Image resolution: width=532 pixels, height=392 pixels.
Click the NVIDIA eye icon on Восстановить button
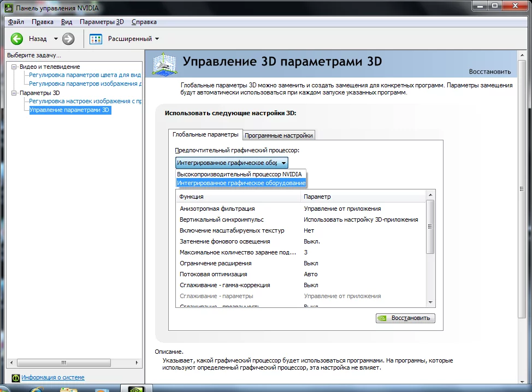(x=382, y=318)
